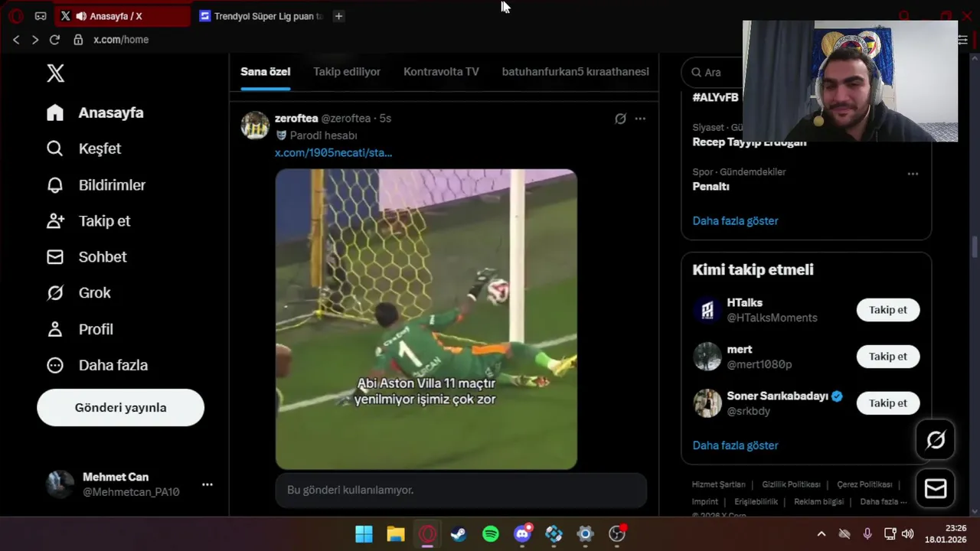Switch to Takip ediliyor tab

(x=347, y=72)
